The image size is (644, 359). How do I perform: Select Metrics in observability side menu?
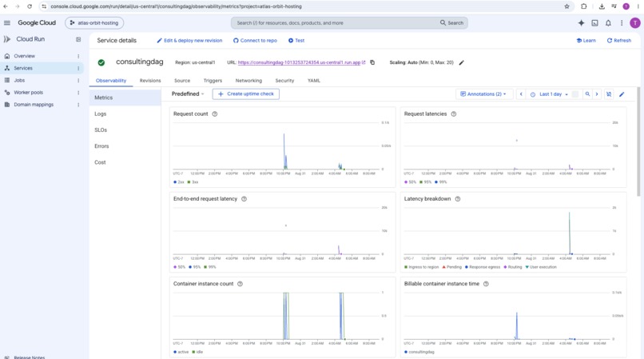coord(125,98)
